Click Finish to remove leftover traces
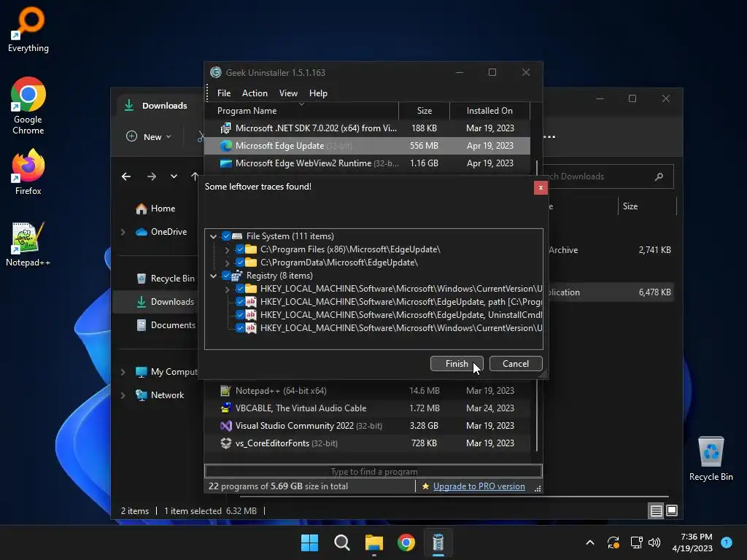 pos(457,364)
